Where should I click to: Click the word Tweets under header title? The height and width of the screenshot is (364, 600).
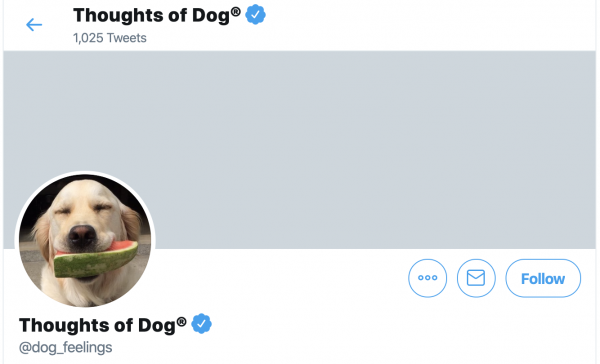click(127, 38)
